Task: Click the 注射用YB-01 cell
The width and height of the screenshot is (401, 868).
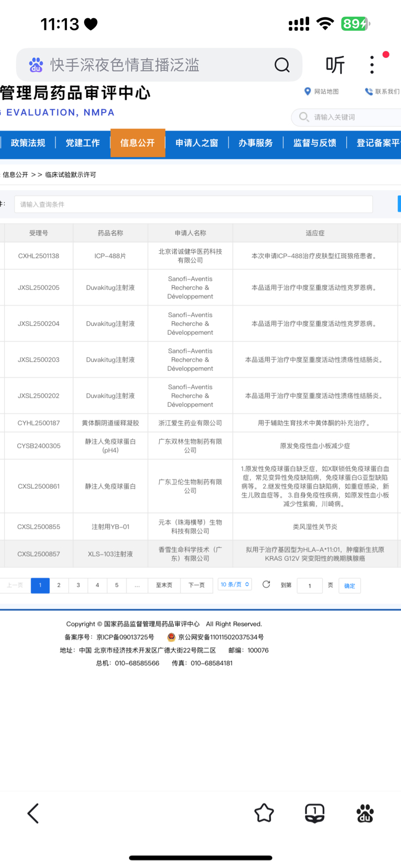Action: 111,527
